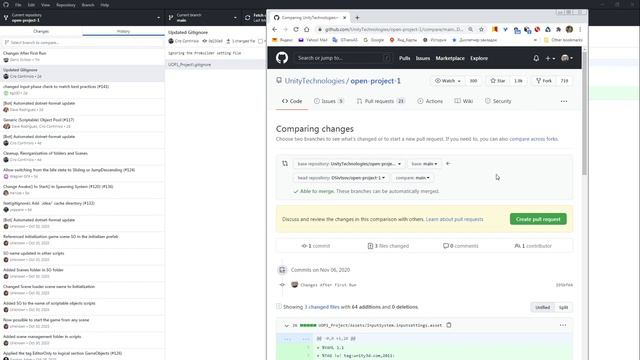Click Issues in the GitHub header
This screenshot has height=360, width=640.
(423, 58)
